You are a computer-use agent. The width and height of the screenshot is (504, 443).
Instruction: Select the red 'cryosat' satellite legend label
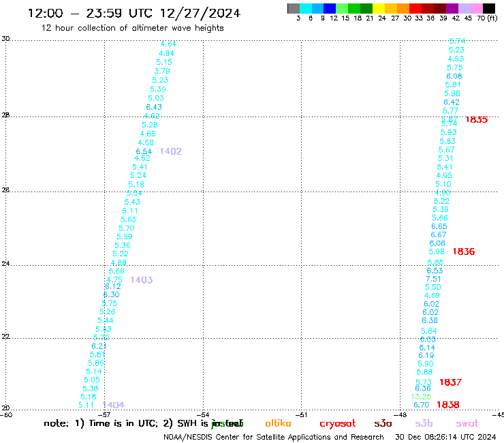click(338, 424)
